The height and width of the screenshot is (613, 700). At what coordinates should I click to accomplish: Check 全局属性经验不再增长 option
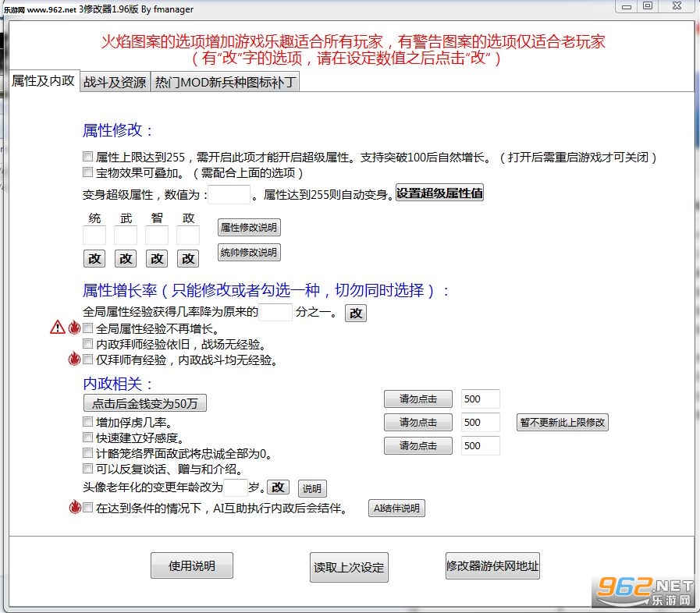(88, 328)
